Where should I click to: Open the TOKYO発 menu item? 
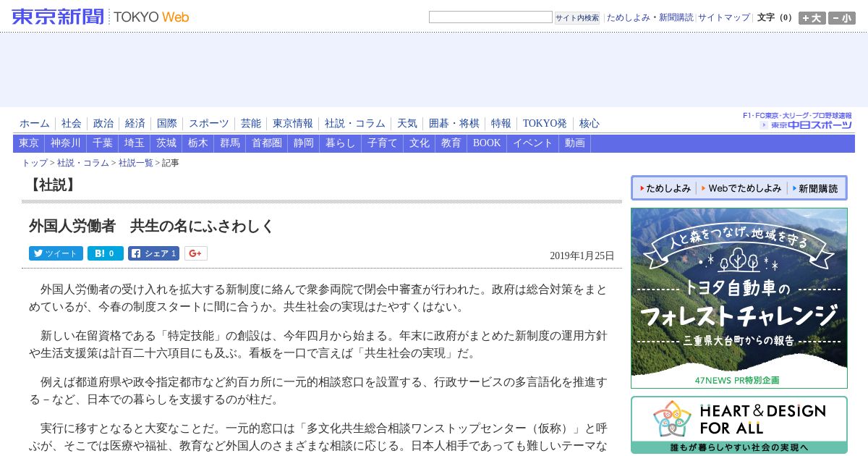[545, 124]
